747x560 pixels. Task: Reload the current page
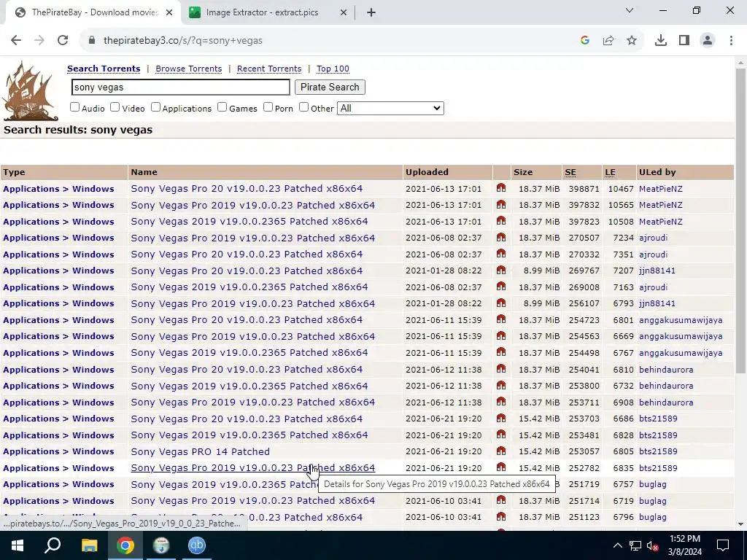63,41
